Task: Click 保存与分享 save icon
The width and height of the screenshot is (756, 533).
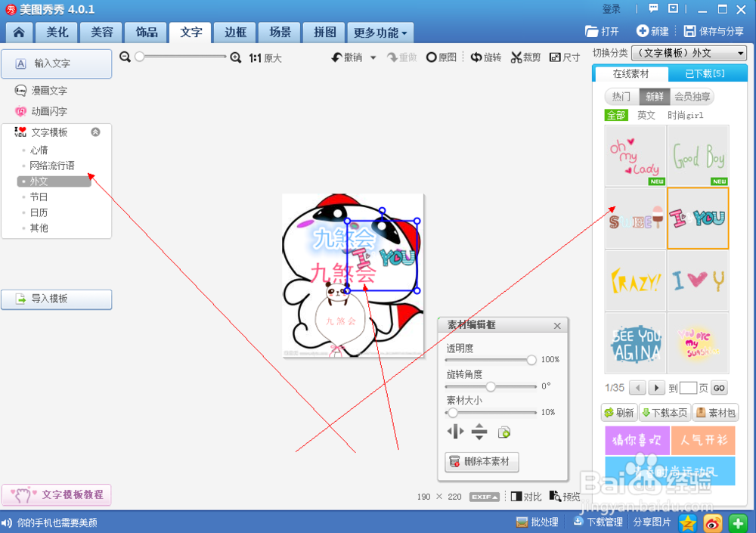Action: (x=714, y=31)
